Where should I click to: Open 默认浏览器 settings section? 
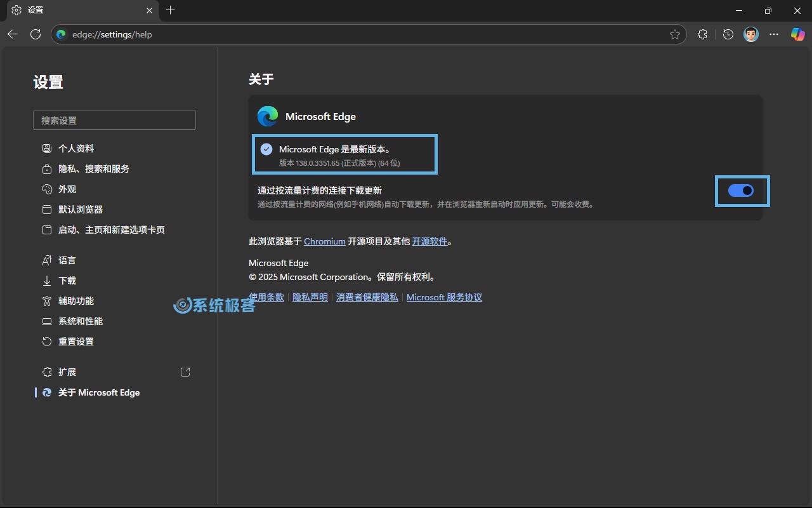point(114,210)
